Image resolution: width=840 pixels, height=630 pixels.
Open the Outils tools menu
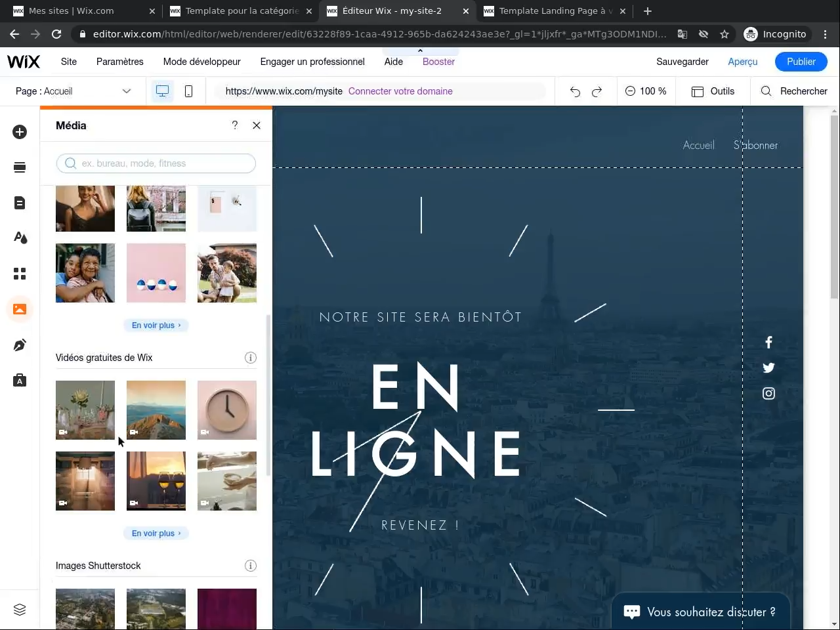pyautogui.click(x=713, y=91)
